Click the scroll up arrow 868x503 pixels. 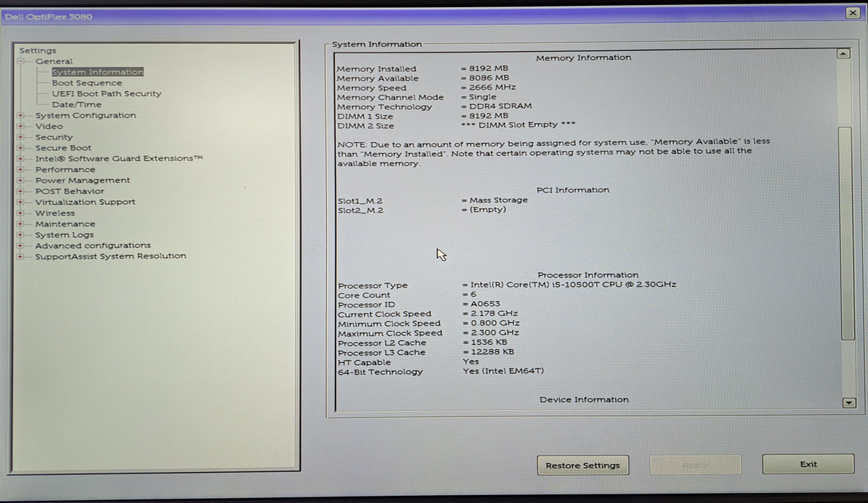pyautogui.click(x=844, y=54)
